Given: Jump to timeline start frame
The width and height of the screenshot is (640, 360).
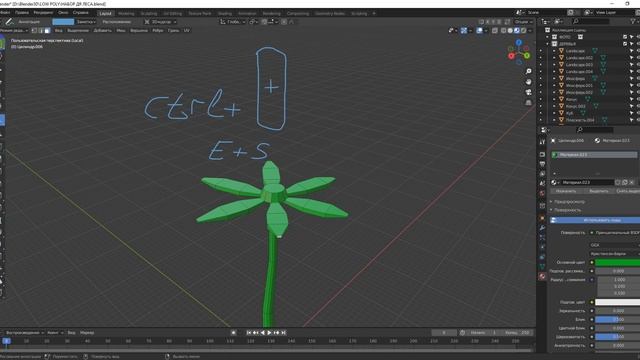Looking at the screenshot, I should click(x=249, y=333).
